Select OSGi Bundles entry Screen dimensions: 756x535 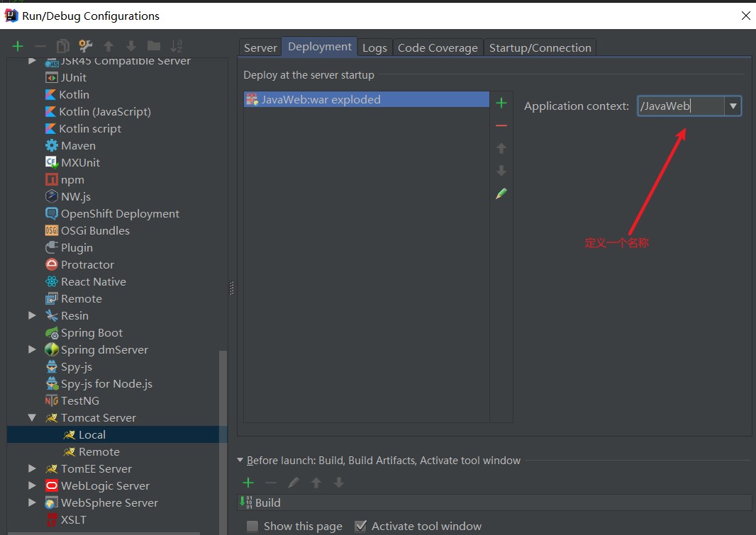coord(95,231)
